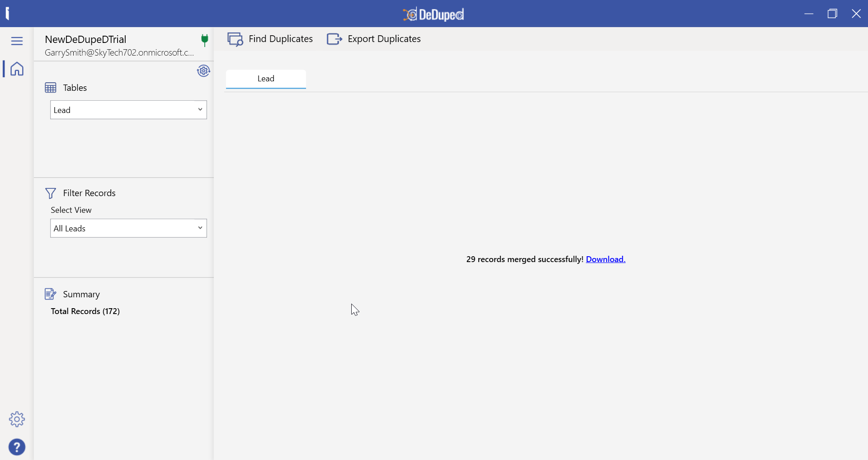
Task: Go to the Home page icon
Action: point(17,69)
